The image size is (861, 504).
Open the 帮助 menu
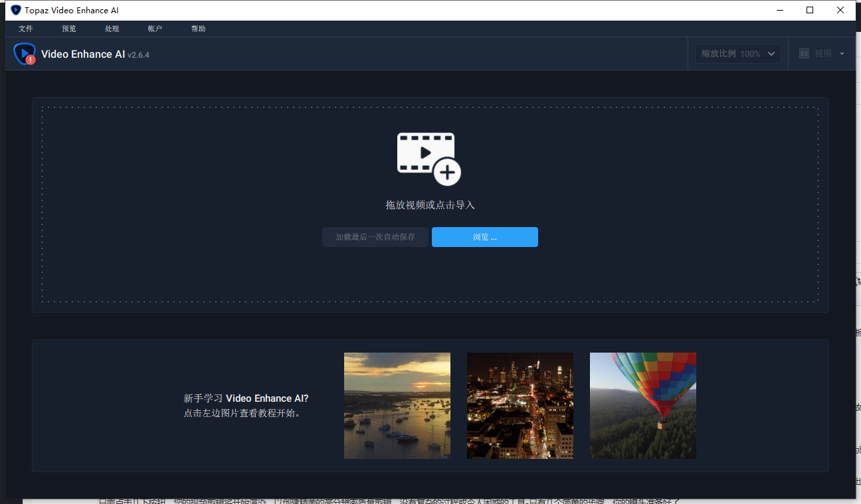pyautogui.click(x=198, y=29)
